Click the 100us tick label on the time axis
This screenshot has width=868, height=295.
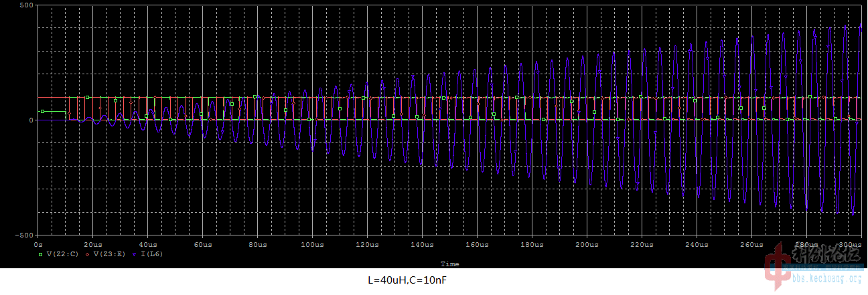[312, 244]
